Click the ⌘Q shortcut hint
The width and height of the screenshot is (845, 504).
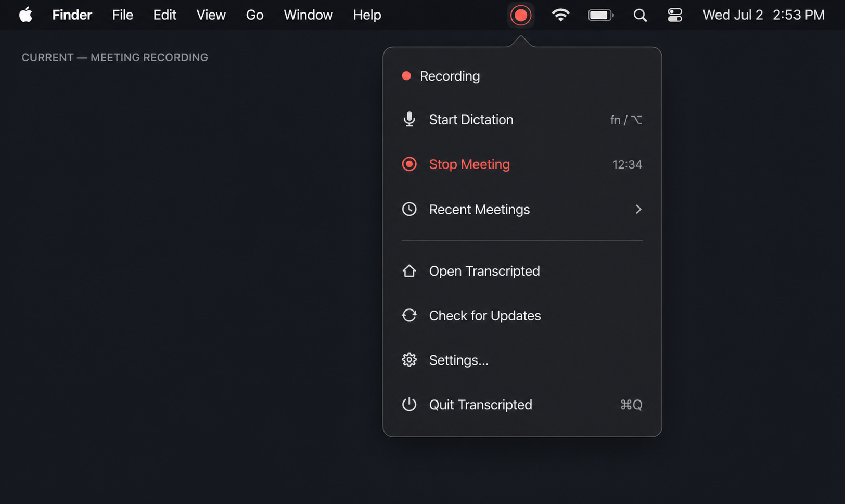(631, 405)
